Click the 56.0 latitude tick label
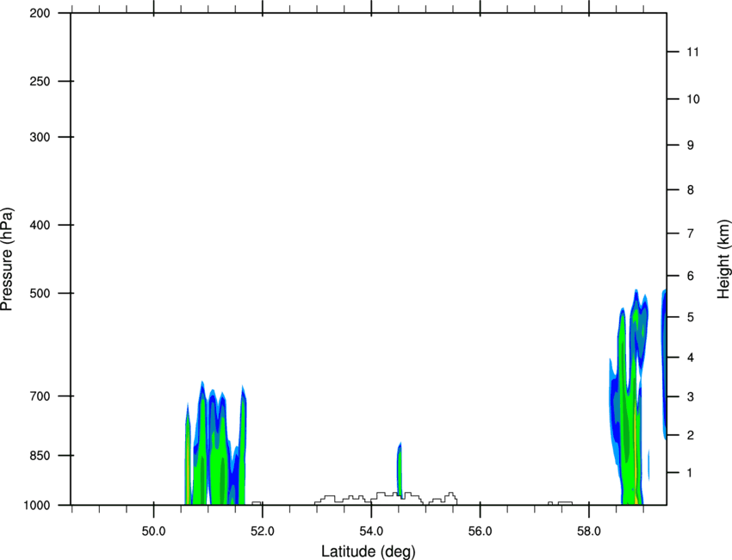This screenshot has width=732, height=560. coord(481,532)
